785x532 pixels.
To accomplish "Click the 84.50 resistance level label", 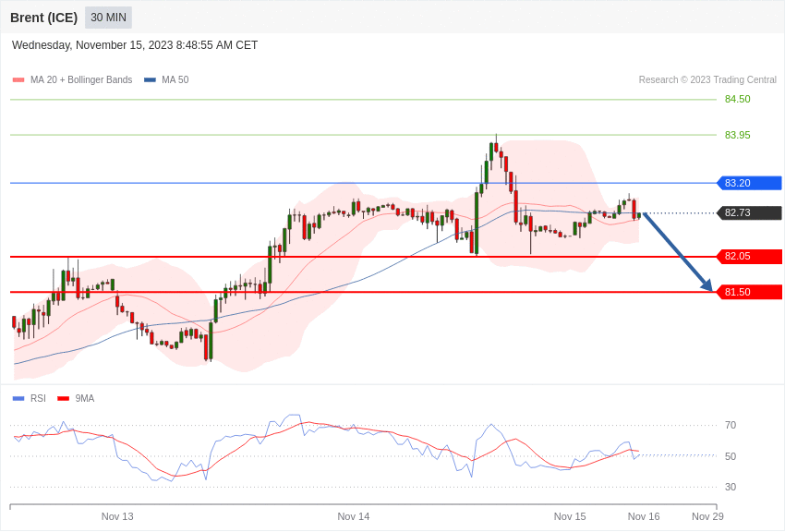I will 738,99.
